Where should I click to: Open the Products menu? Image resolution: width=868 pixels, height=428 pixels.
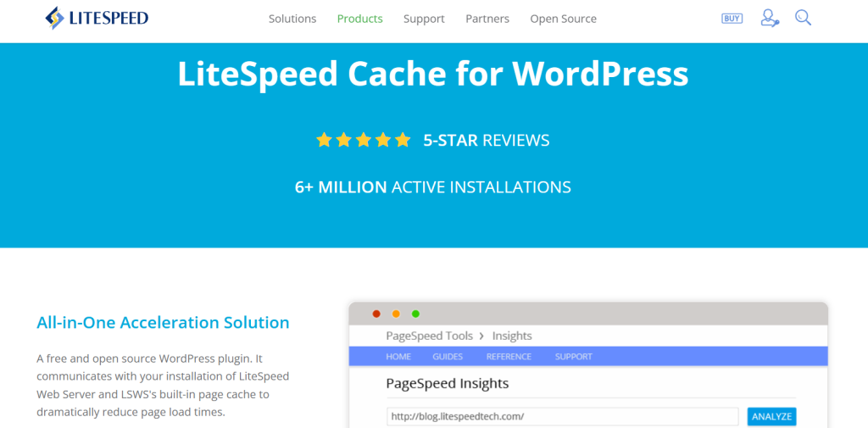pos(359,19)
